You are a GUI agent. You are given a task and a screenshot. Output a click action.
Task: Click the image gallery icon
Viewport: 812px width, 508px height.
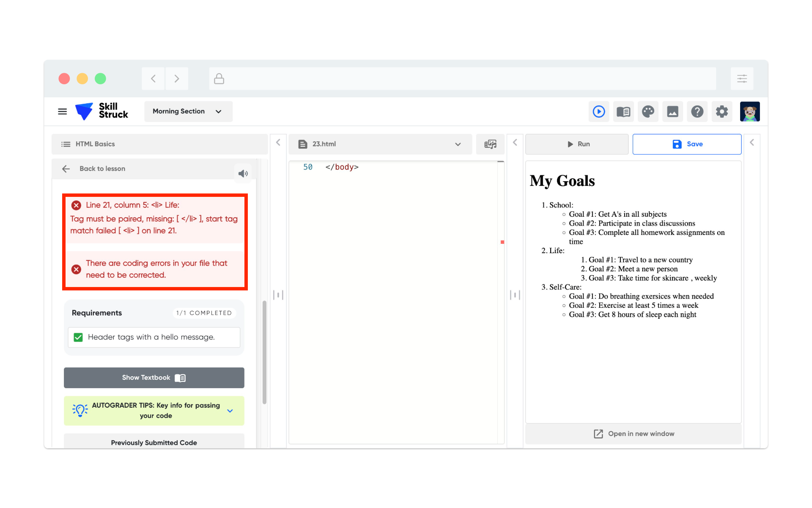672,112
